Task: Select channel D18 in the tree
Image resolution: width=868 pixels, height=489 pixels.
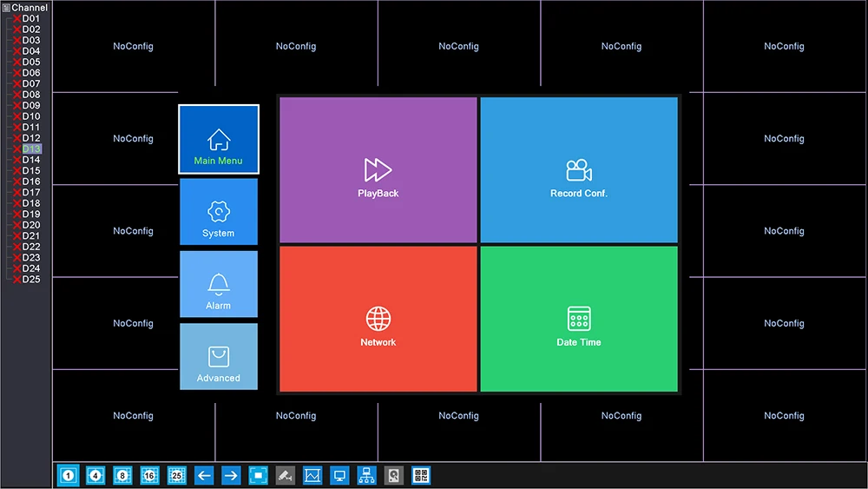Action: tap(31, 203)
